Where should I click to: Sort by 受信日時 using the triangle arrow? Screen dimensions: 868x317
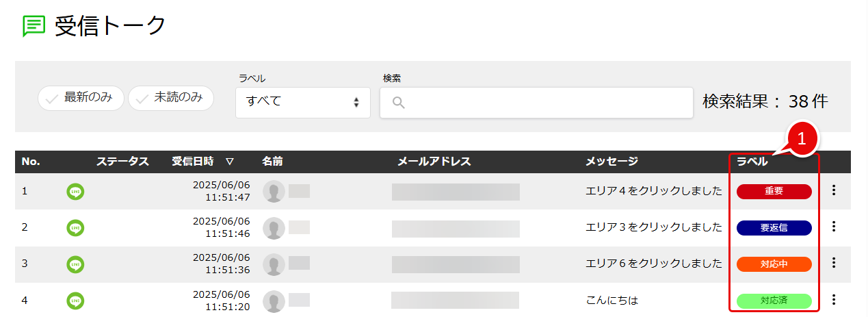(x=230, y=162)
